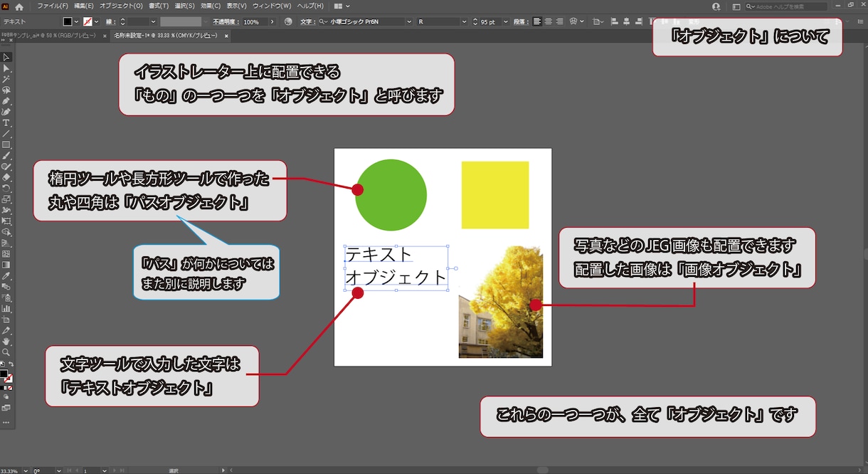Select the Free Transform tool
This screenshot has height=474, width=868.
6,221
